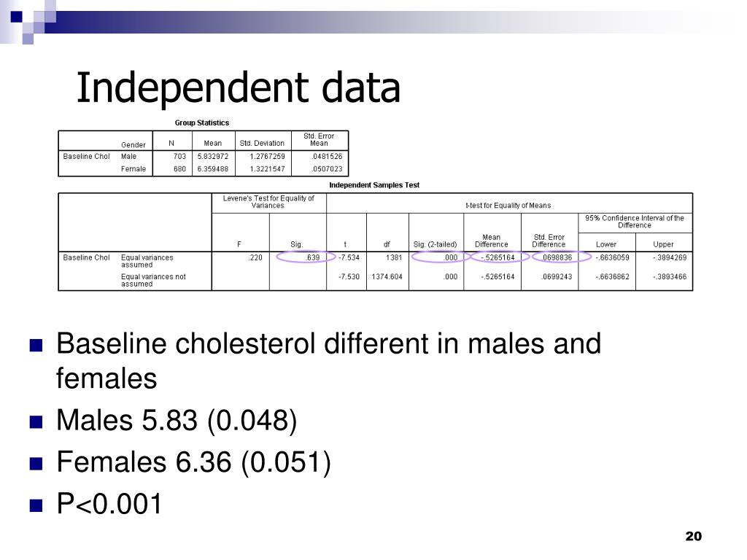Click the Group Statistics table heading

pos(202,122)
